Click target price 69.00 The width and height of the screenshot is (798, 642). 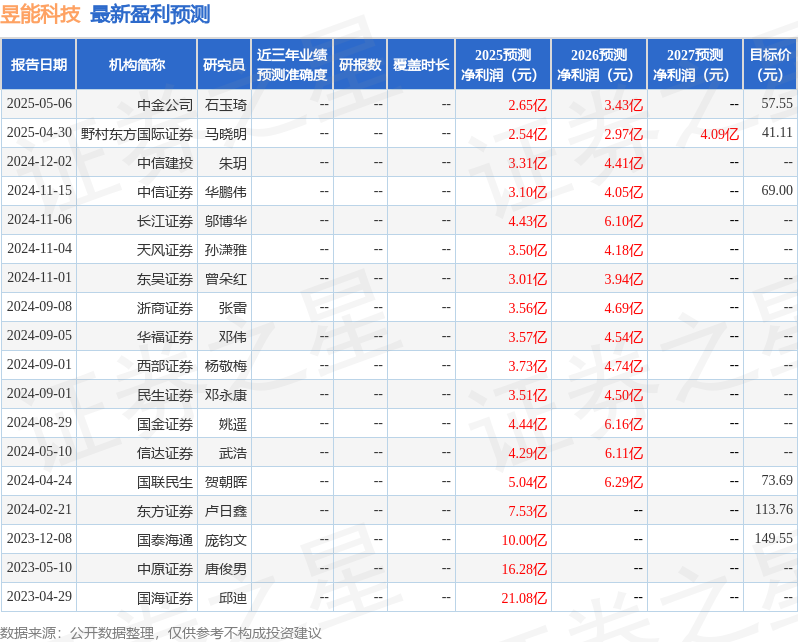tap(777, 190)
